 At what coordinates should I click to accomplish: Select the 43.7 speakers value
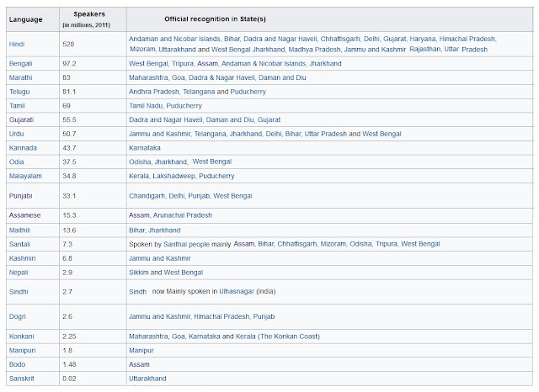pyautogui.click(x=69, y=148)
